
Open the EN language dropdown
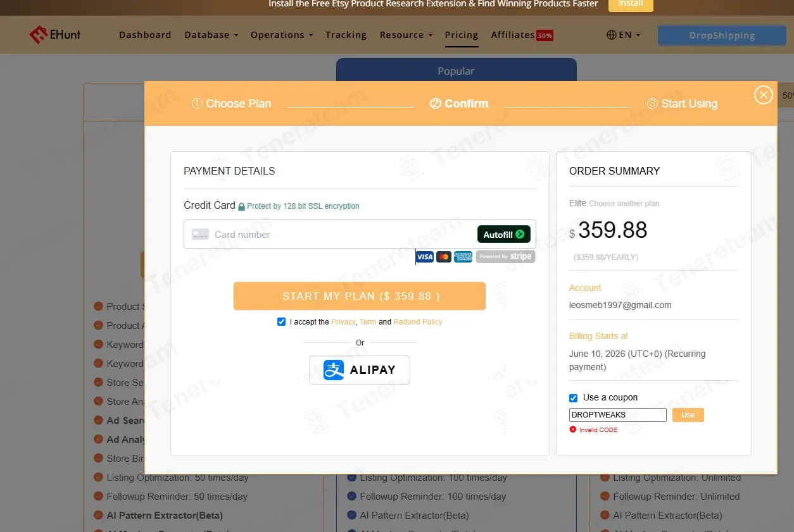(624, 35)
